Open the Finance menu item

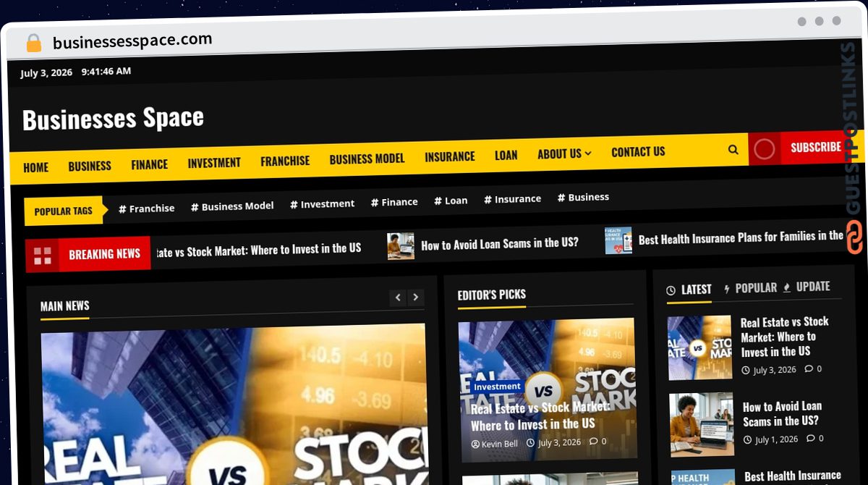tap(150, 165)
